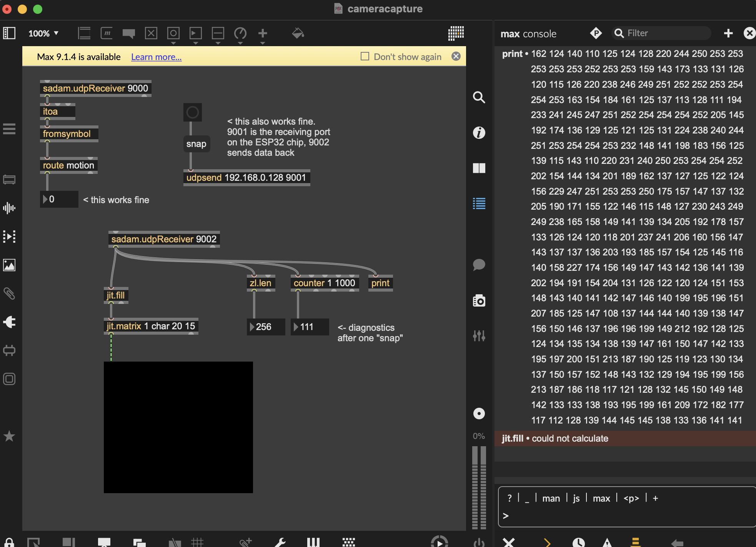Open the inspector info icon

coord(479,133)
